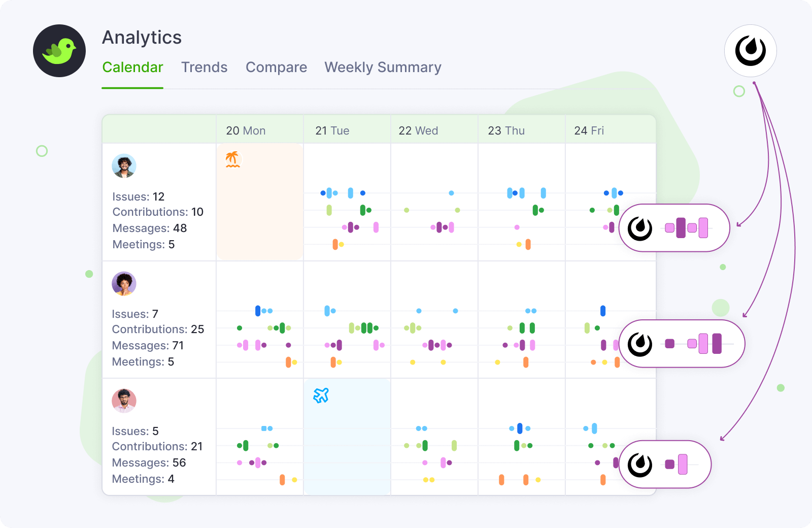Open the Calendar tab
This screenshot has height=528, width=812.
point(132,68)
